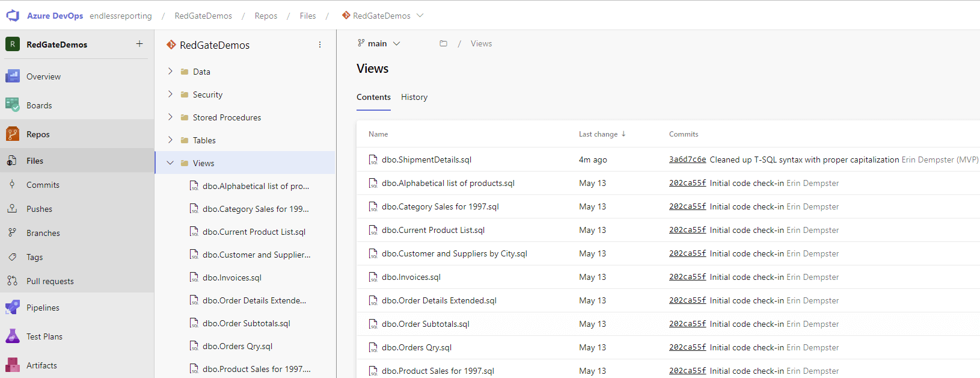Collapse the Views folder
This screenshot has height=378, width=980.
[170, 163]
